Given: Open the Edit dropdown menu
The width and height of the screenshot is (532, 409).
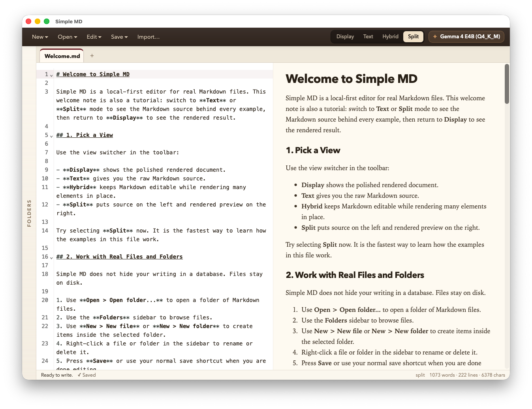Looking at the screenshot, I should pyautogui.click(x=94, y=37).
